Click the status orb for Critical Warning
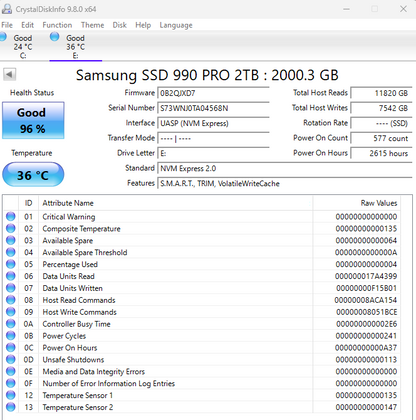 (x=11, y=216)
